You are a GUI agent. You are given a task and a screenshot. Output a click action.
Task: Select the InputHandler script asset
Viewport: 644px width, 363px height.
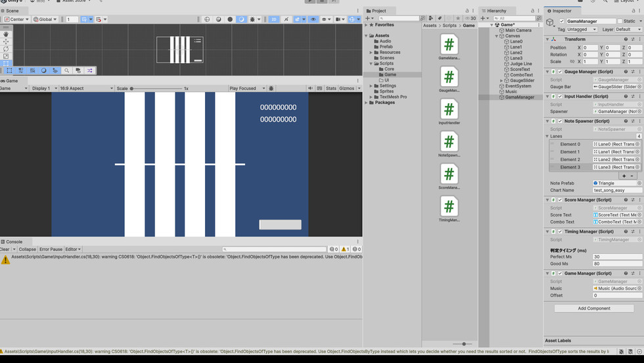(x=449, y=112)
